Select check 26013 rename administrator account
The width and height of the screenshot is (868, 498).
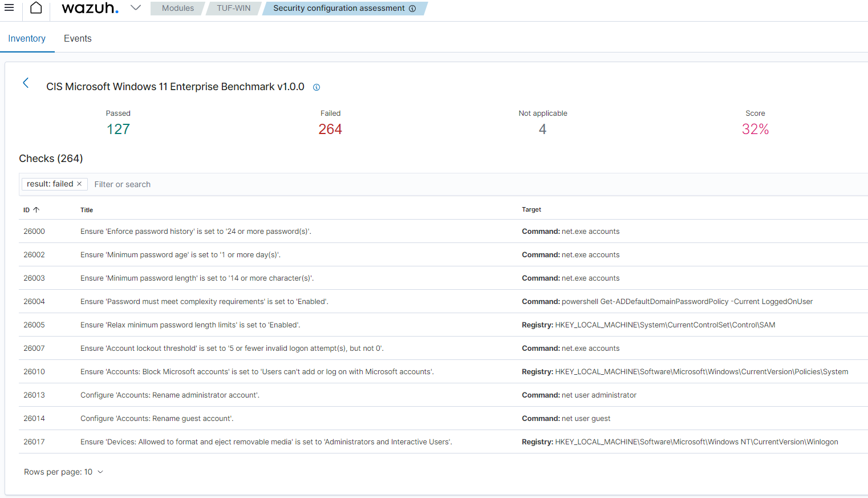[170, 395]
